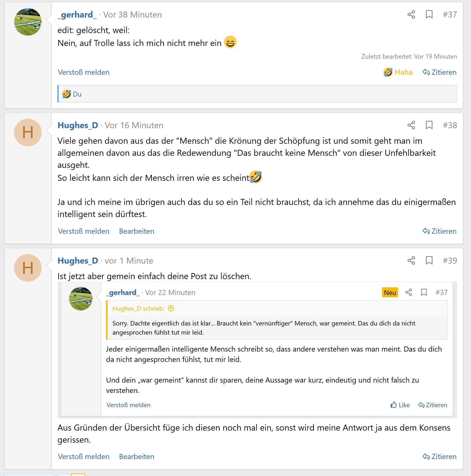Screen dimensions: 471x476
Task: Share Hughes_D's post #38
Action: point(411,125)
